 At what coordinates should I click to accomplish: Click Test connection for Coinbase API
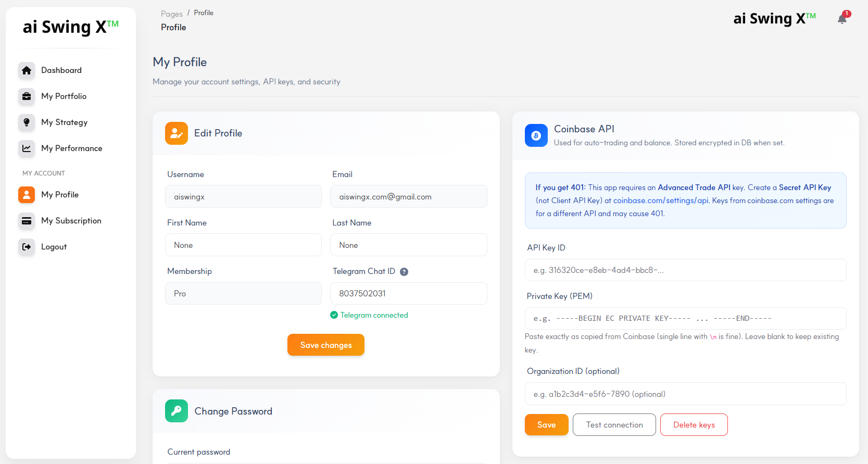tap(614, 424)
